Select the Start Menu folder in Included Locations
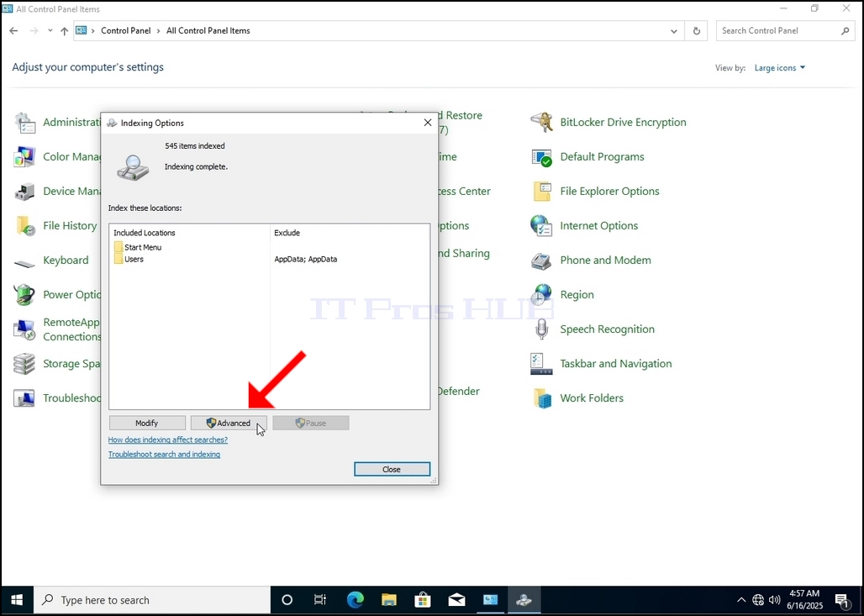This screenshot has width=864, height=616. tap(138, 247)
